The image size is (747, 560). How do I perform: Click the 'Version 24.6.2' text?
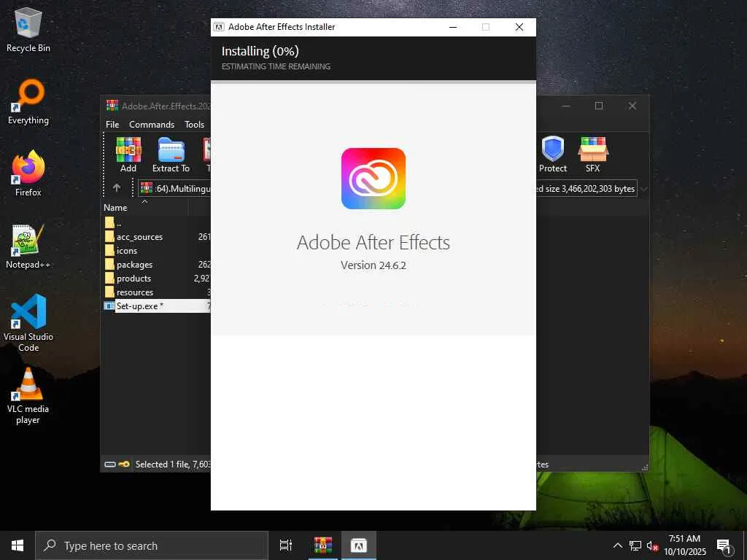click(373, 265)
